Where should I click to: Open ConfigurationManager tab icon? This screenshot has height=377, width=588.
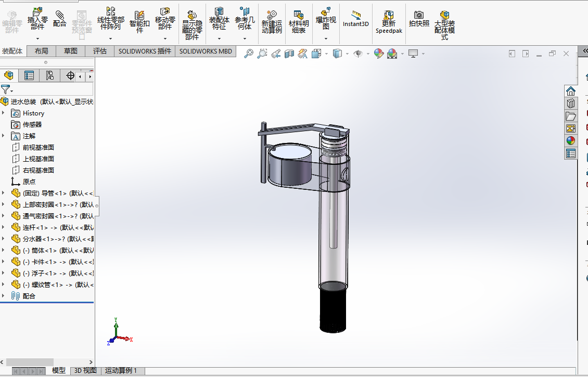(x=49, y=76)
